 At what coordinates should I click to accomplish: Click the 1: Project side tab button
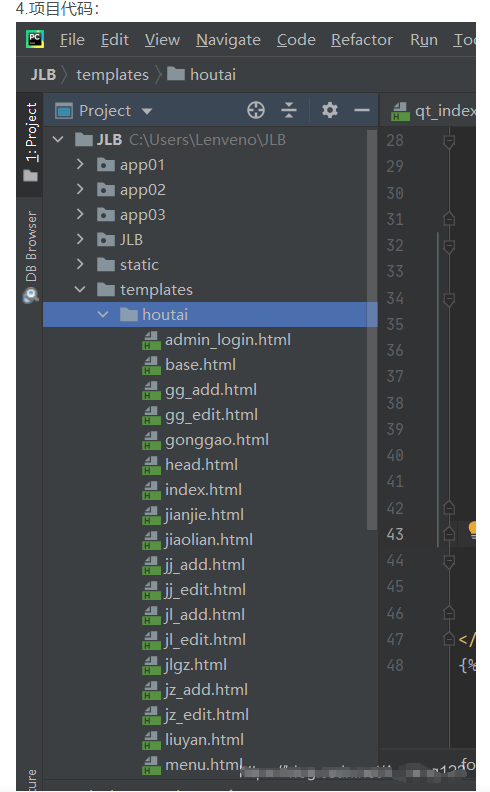tap(31, 141)
